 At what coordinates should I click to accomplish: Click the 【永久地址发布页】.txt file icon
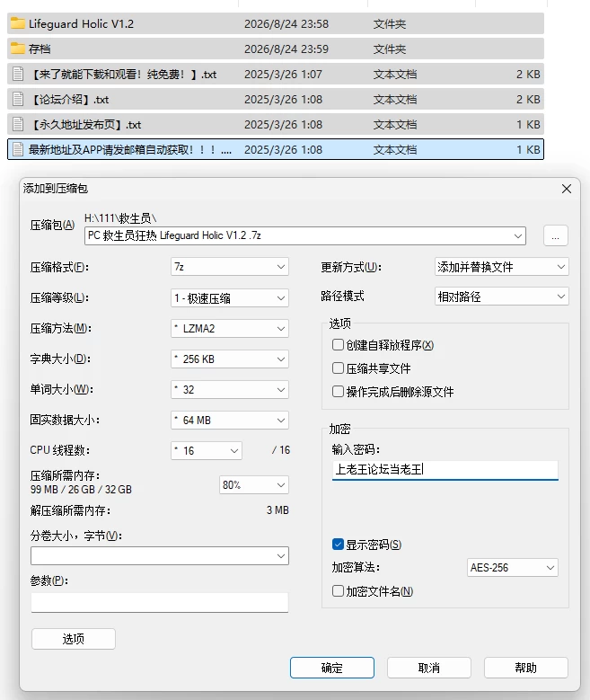click(x=18, y=124)
